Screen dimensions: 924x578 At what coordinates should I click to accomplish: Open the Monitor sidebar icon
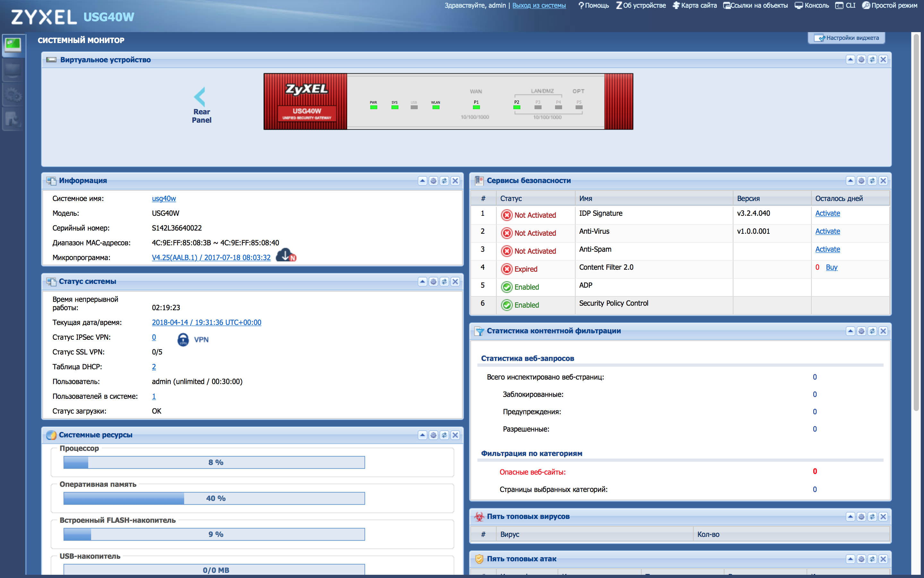pyautogui.click(x=13, y=70)
